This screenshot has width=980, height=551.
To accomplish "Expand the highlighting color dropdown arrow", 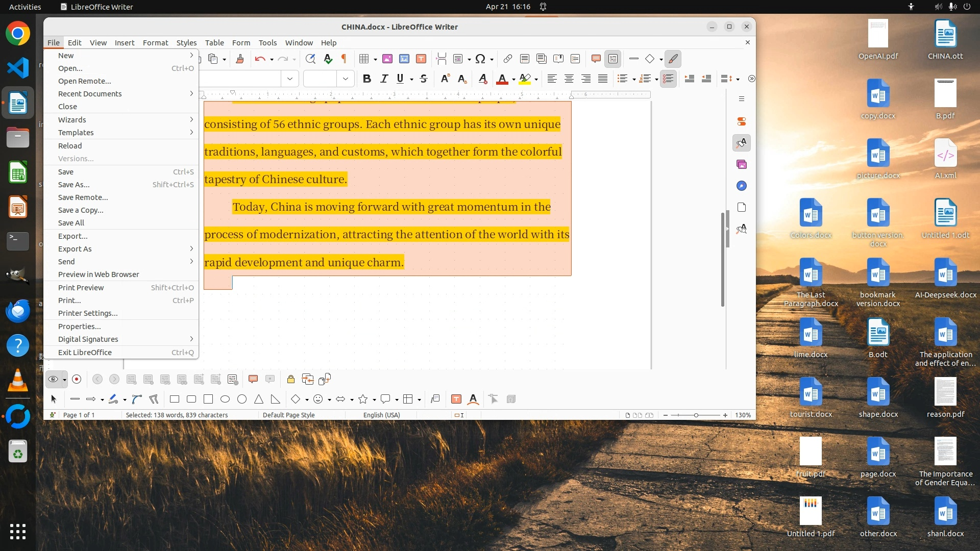I will tap(536, 79).
